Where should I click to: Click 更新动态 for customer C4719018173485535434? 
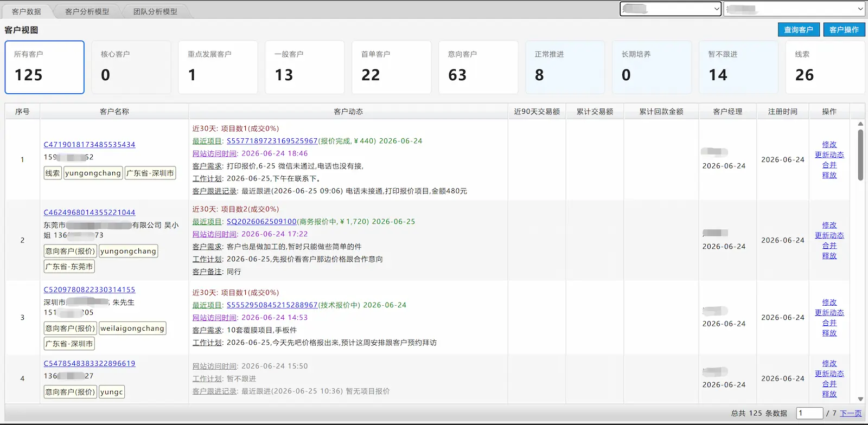[829, 155]
